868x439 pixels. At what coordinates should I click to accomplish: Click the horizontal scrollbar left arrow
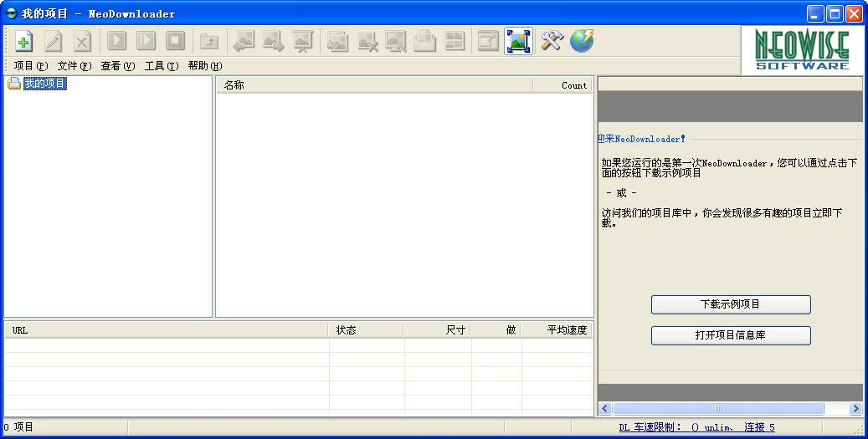point(604,409)
